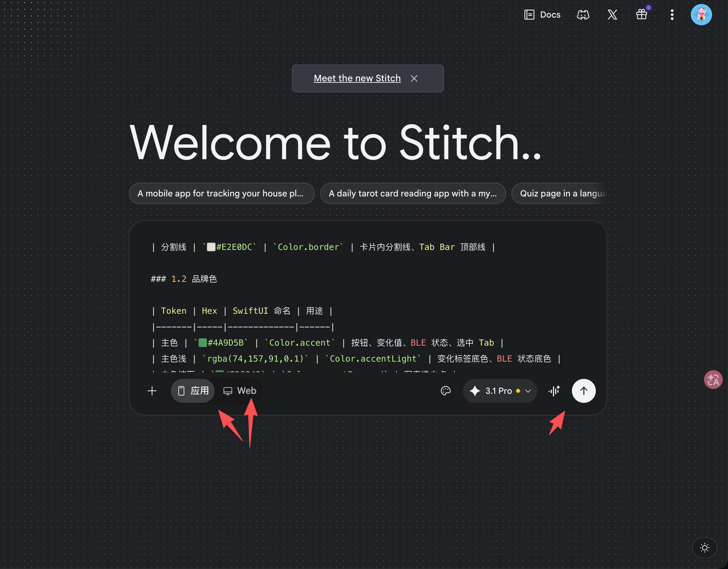
Task: Open the Discord community icon
Action: pyautogui.click(x=583, y=15)
